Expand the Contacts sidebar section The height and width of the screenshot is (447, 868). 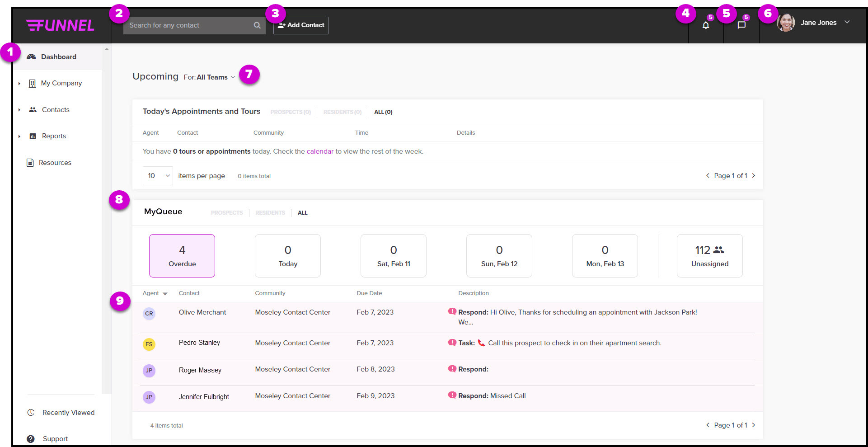[19, 110]
